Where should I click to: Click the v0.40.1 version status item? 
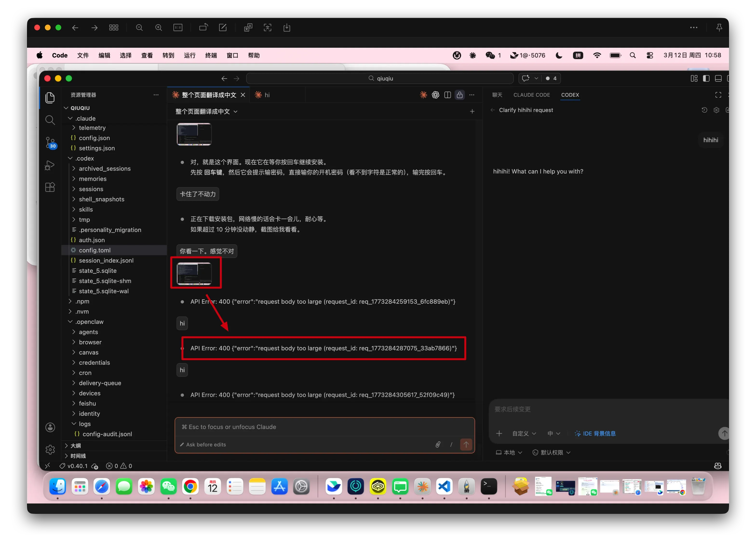pos(74,466)
